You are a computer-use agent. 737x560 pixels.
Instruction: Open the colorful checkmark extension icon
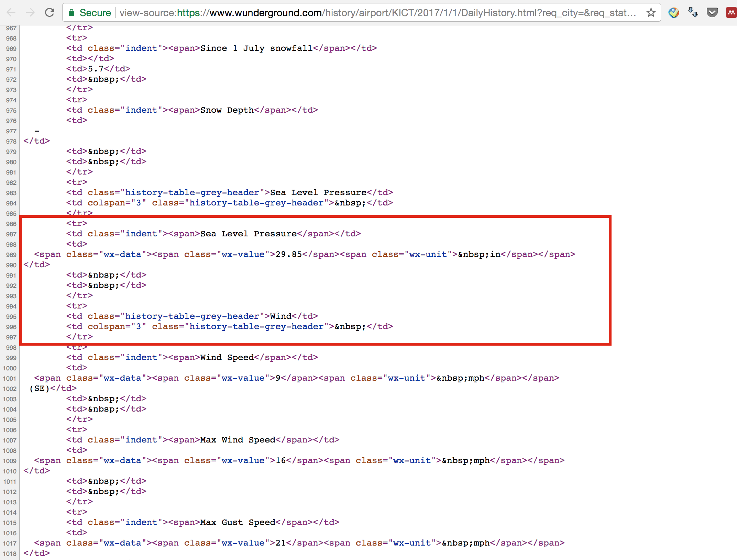click(674, 13)
